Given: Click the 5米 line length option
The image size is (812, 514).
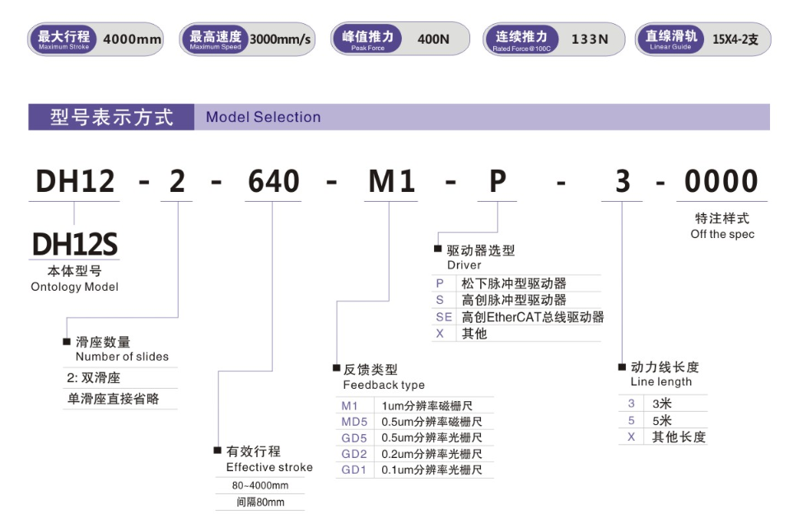Looking at the screenshot, I should (x=662, y=420).
